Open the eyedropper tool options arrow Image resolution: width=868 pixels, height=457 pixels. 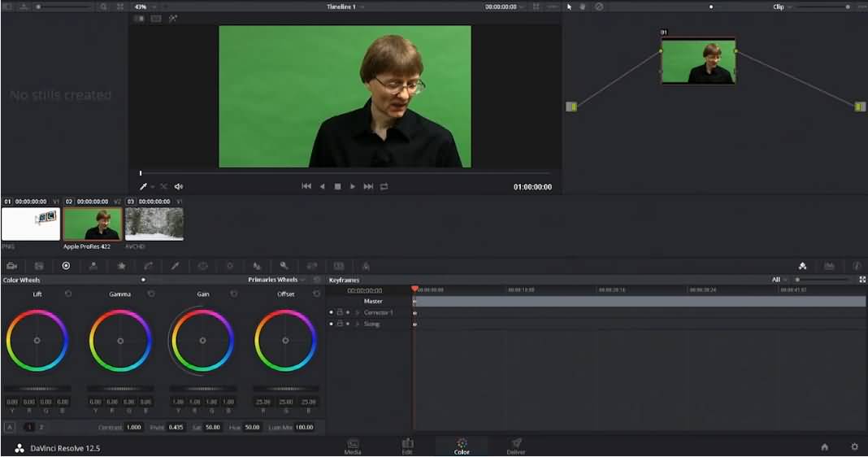[x=152, y=187]
